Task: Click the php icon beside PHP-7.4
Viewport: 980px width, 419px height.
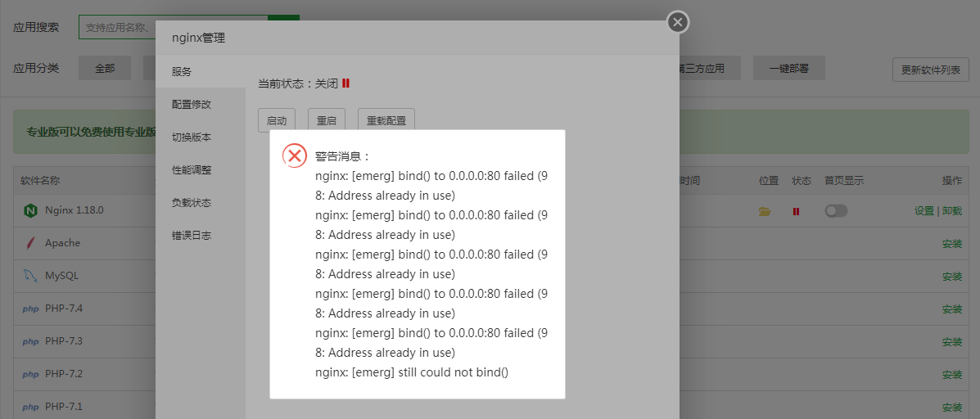Action: (30, 309)
